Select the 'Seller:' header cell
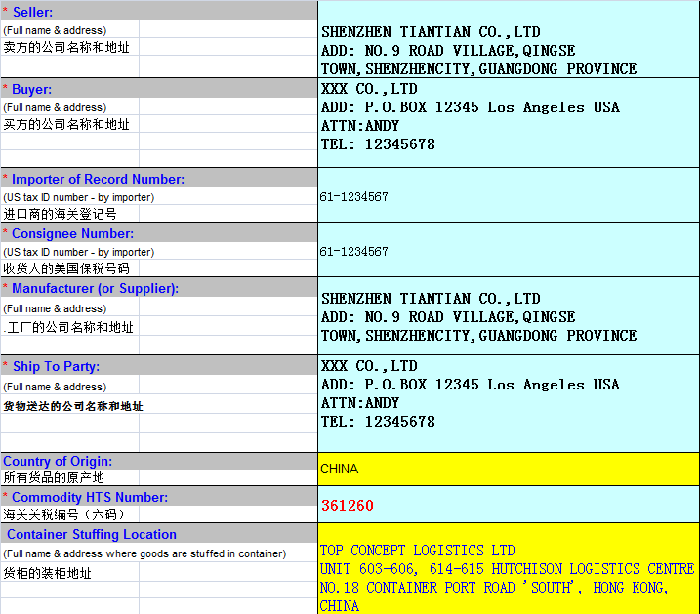 (x=159, y=12)
